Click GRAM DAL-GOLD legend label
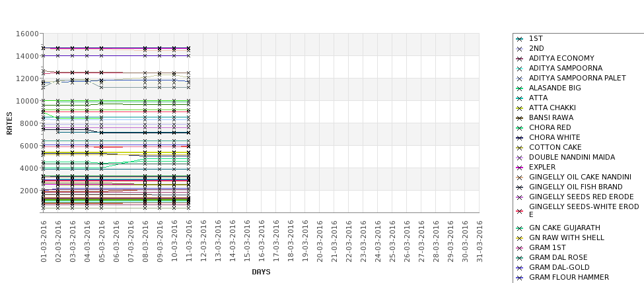This screenshot has width=644, height=283. (x=559, y=267)
